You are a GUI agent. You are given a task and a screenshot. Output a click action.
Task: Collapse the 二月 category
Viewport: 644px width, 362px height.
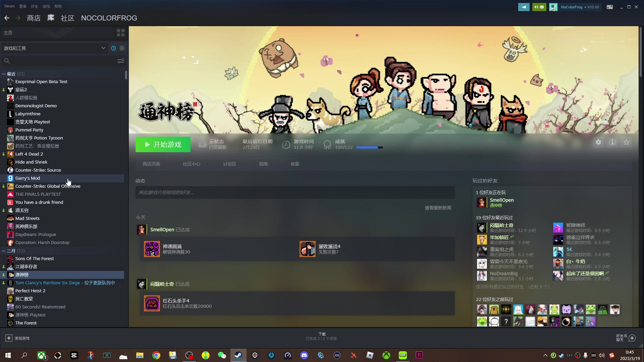click(x=4, y=251)
